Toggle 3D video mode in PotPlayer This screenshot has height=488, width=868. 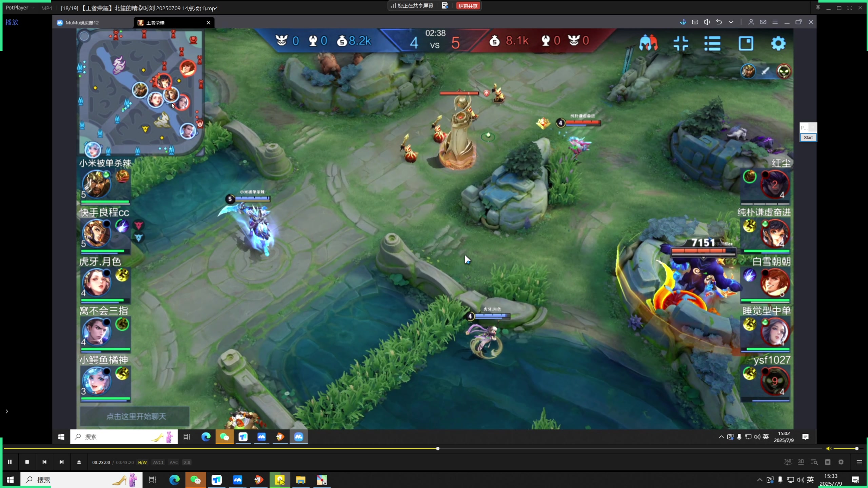click(801, 462)
